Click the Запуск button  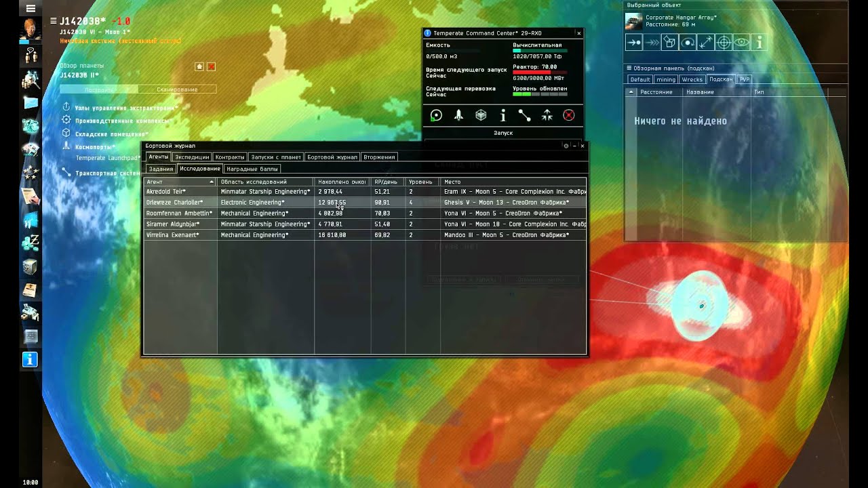[x=503, y=133]
